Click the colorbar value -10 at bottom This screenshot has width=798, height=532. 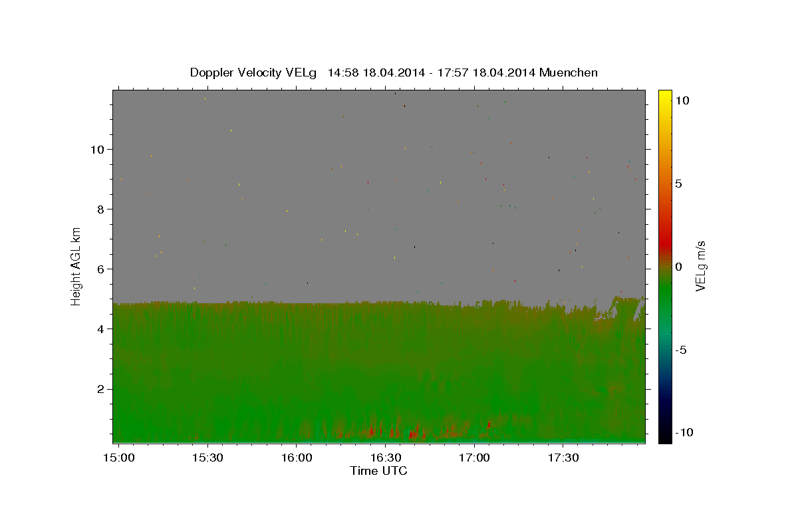tap(685, 433)
